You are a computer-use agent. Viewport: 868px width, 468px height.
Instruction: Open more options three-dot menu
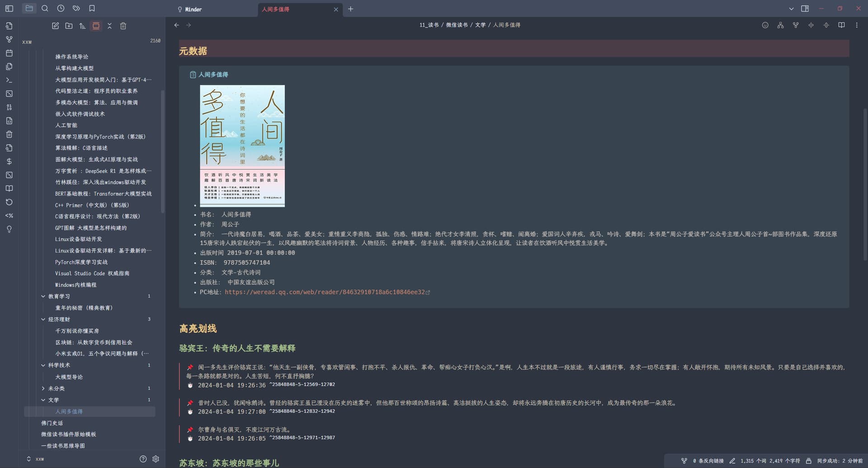tap(857, 25)
